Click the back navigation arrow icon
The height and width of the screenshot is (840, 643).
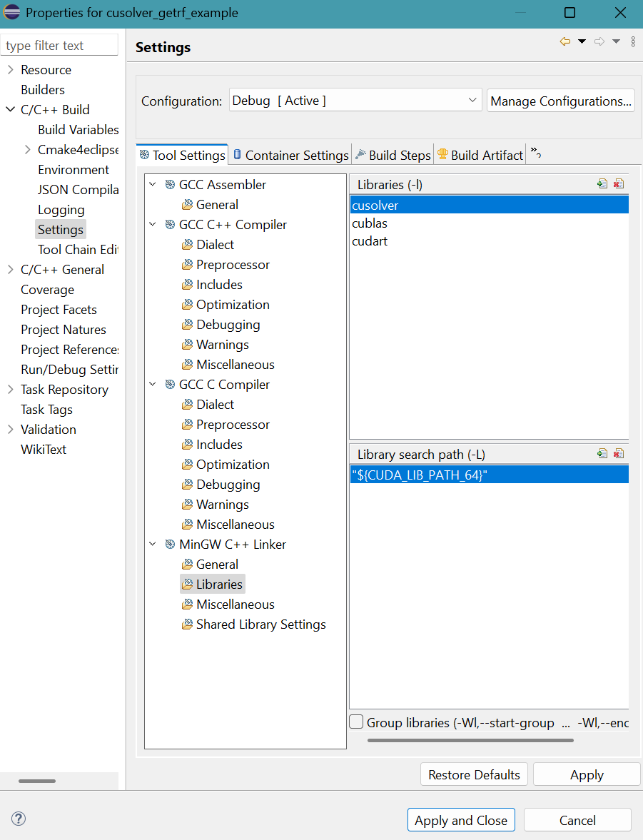click(565, 42)
